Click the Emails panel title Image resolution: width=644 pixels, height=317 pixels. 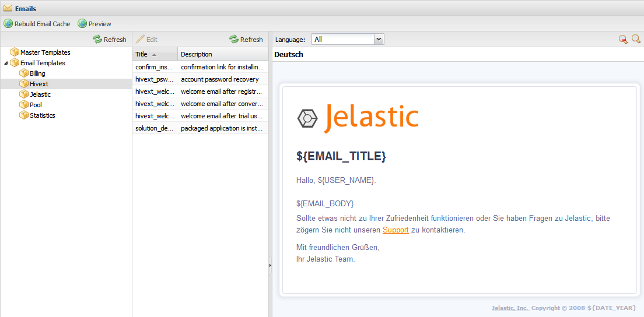(x=26, y=8)
